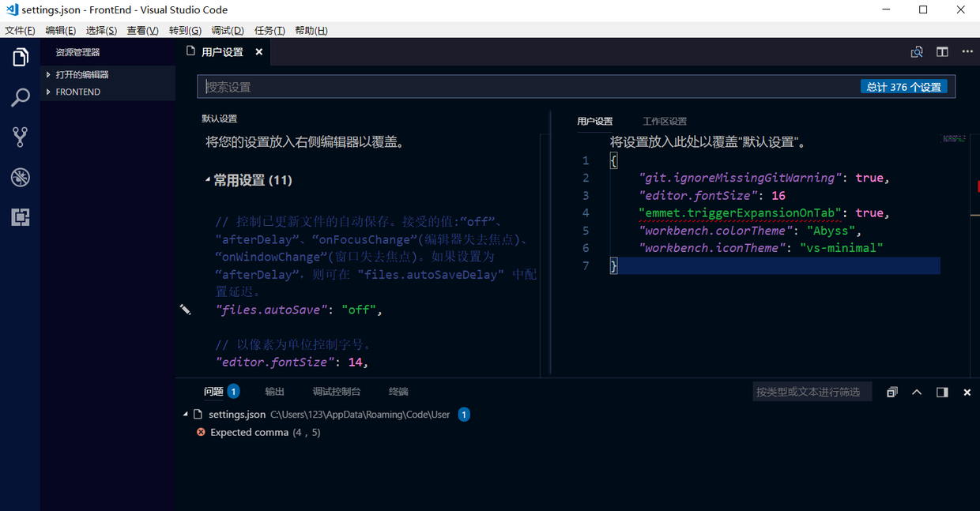Viewport: 980px width, 511px height.
Task: Select the 调试控制台 panel tab
Action: [337, 392]
